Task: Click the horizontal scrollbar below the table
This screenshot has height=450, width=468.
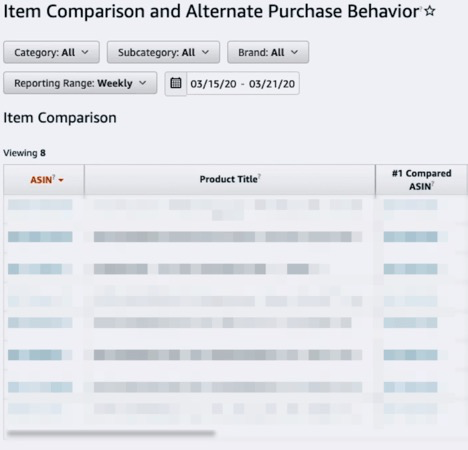Action: click(x=111, y=433)
